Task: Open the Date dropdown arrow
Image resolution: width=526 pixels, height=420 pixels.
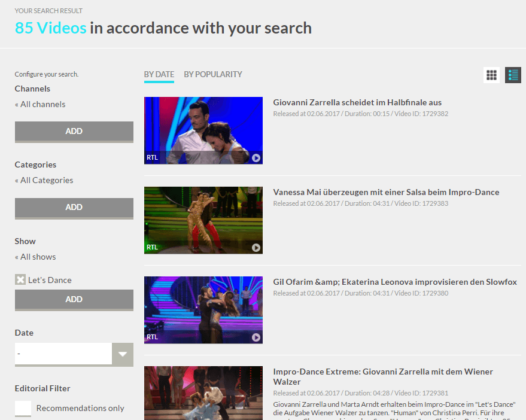Action: tap(123, 354)
